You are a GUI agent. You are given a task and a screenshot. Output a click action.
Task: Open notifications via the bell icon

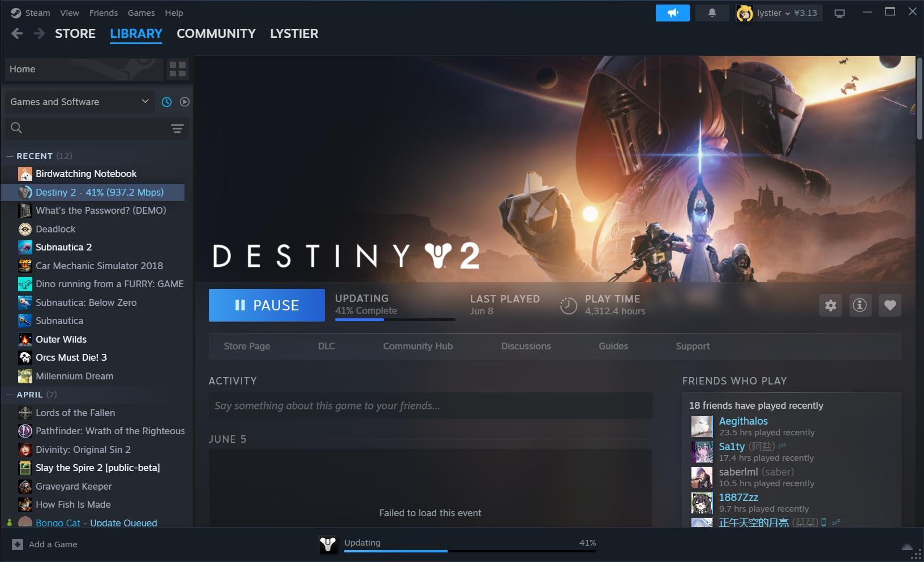click(712, 12)
